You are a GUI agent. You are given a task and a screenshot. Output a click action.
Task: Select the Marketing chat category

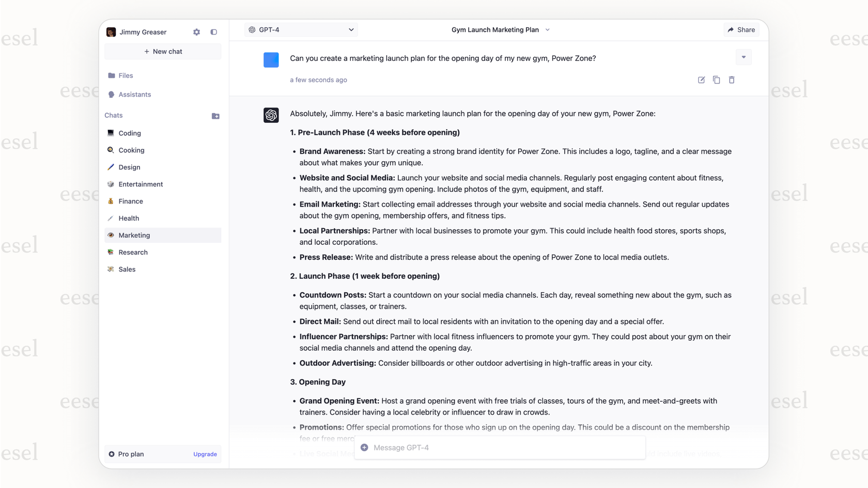134,235
